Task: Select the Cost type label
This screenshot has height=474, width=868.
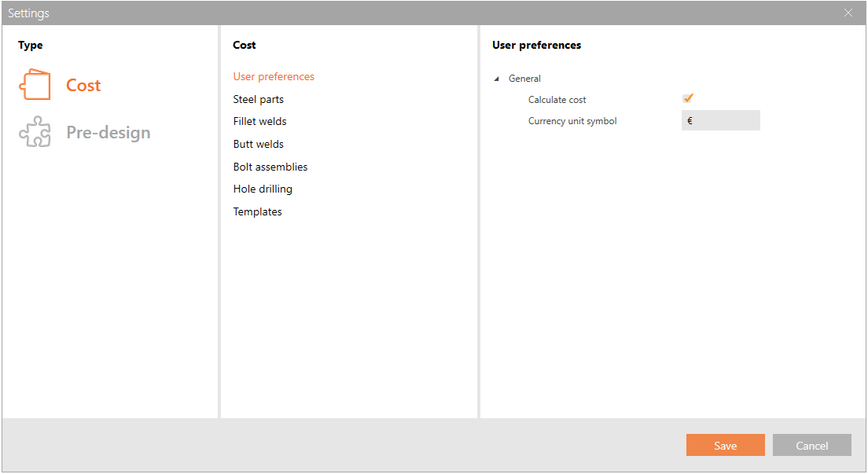Action: 83,85
